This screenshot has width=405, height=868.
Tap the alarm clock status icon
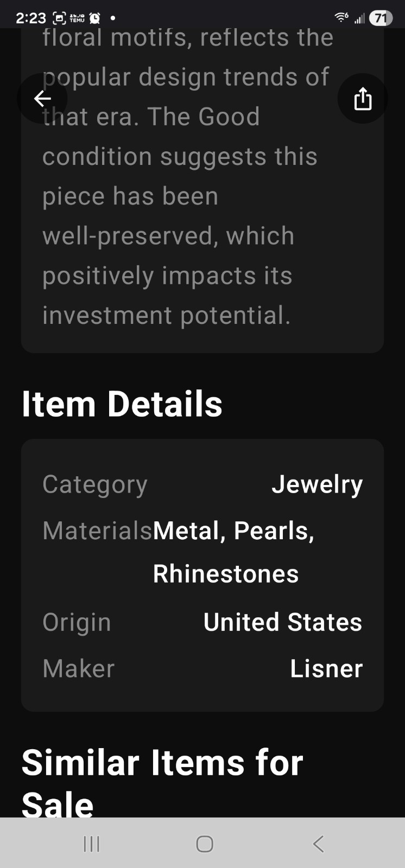[x=94, y=18]
